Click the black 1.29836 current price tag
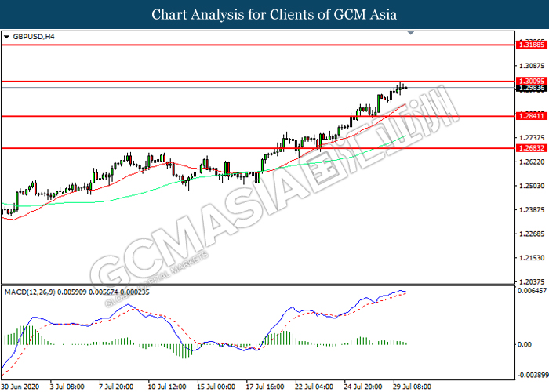The height and width of the screenshot is (392, 549). [x=528, y=88]
